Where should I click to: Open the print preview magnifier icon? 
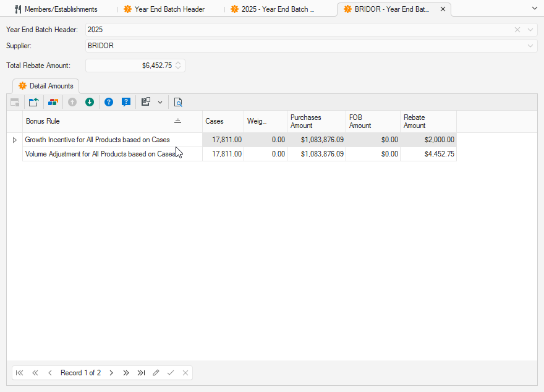click(x=178, y=102)
